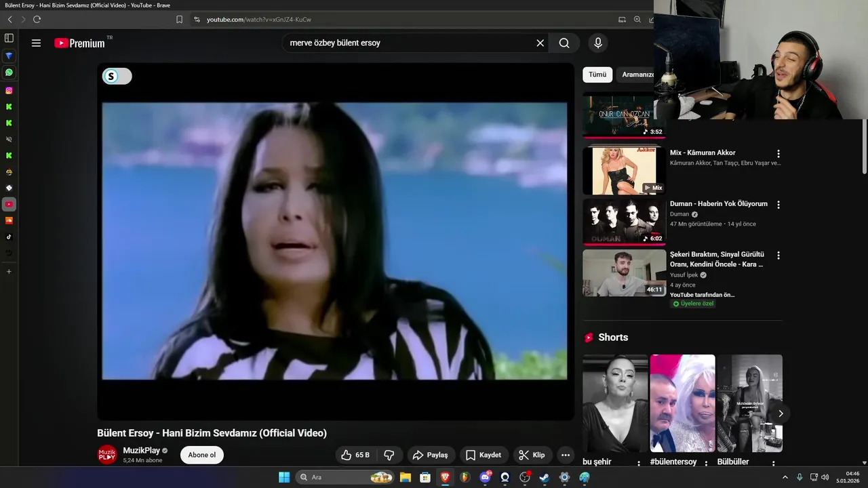Run search with the magnifier button

[564, 43]
